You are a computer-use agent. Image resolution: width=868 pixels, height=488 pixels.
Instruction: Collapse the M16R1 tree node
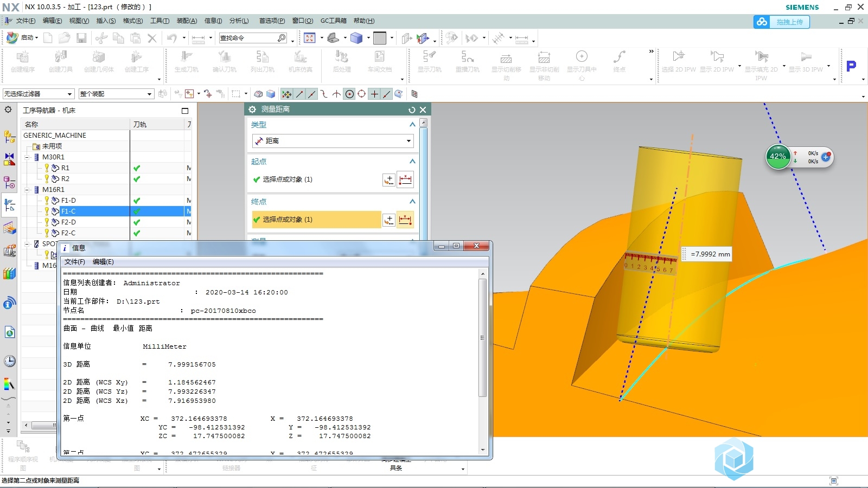(28, 190)
